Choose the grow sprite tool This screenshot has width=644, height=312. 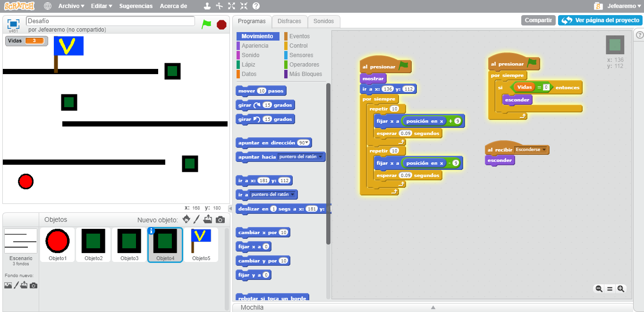pyautogui.click(x=231, y=6)
